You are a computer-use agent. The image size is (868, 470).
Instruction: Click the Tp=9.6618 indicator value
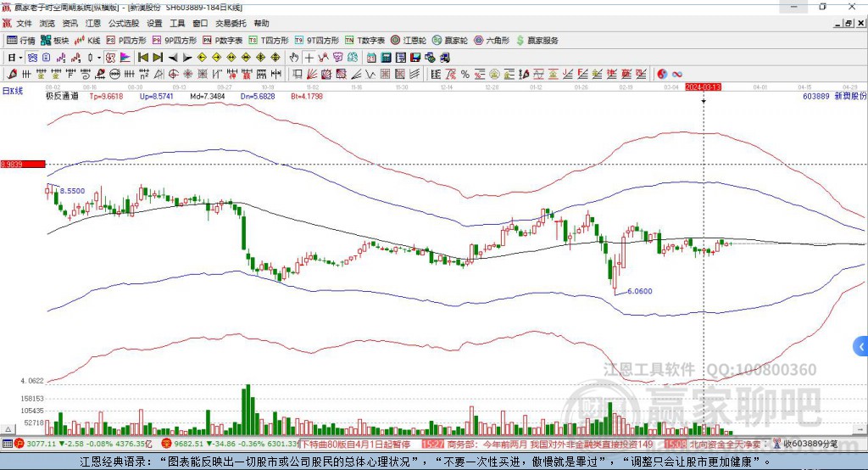point(106,96)
